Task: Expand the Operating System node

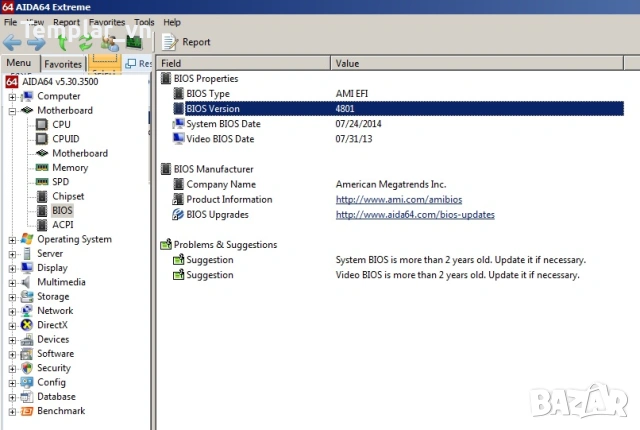Action: click(12, 240)
